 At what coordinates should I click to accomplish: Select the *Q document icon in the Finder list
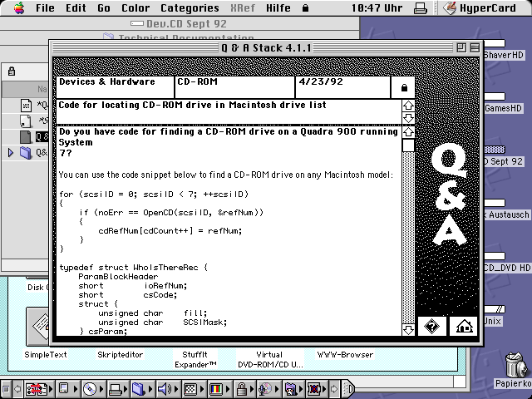26,106
